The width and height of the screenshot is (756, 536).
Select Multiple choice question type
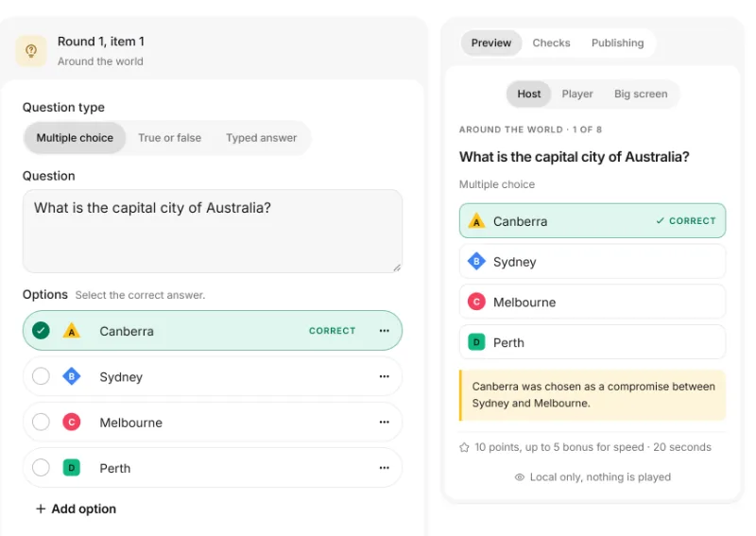tap(75, 138)
